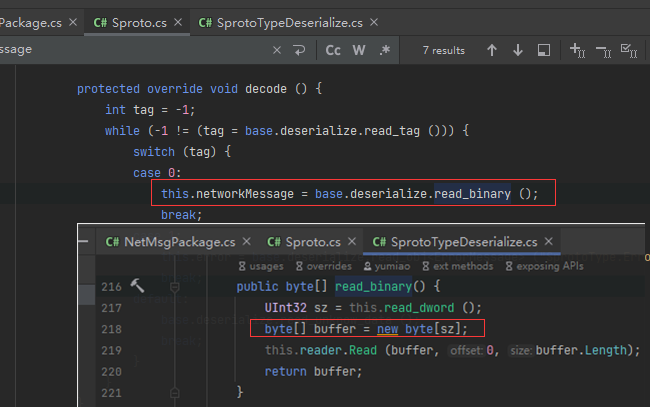Image resolution: width=650 pixels, height=407 pixels.
Task: Clear the search field text
Action: click(277, 50)
